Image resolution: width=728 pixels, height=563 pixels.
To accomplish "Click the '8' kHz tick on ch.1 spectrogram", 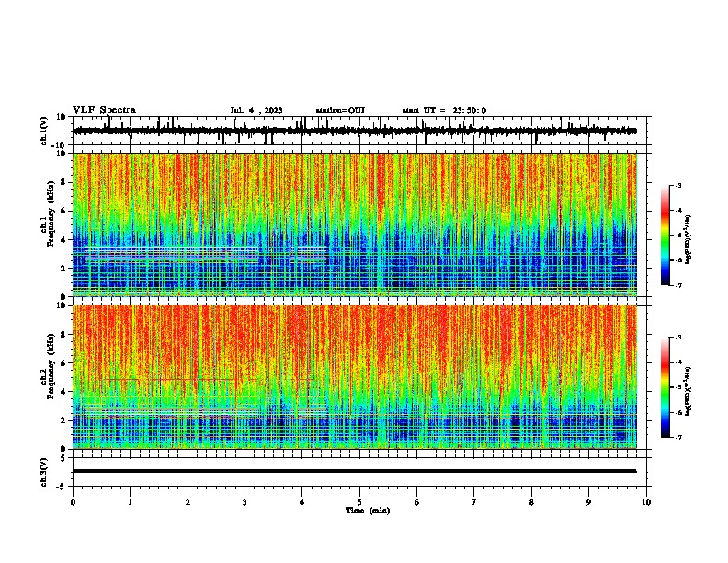I will coord(64,182).
